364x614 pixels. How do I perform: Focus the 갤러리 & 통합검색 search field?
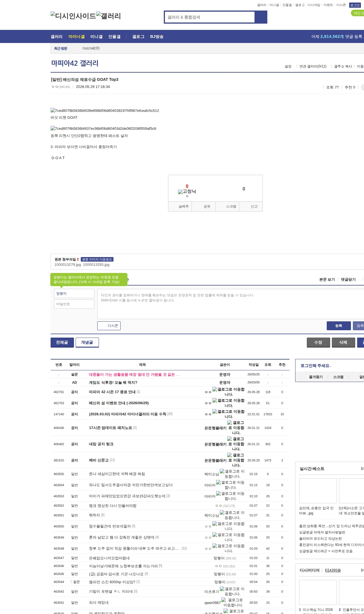click(x=210, y=17)
